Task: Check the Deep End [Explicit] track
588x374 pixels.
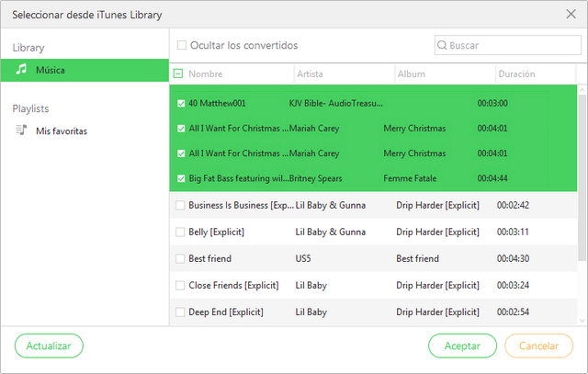Action: (x=180, y=312)
